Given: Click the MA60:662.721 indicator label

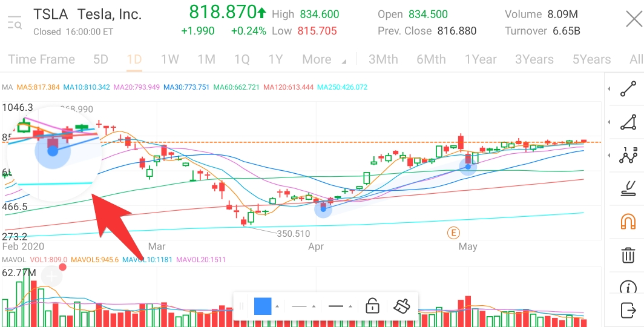Looking at the screenshot, I should [236, 87].
